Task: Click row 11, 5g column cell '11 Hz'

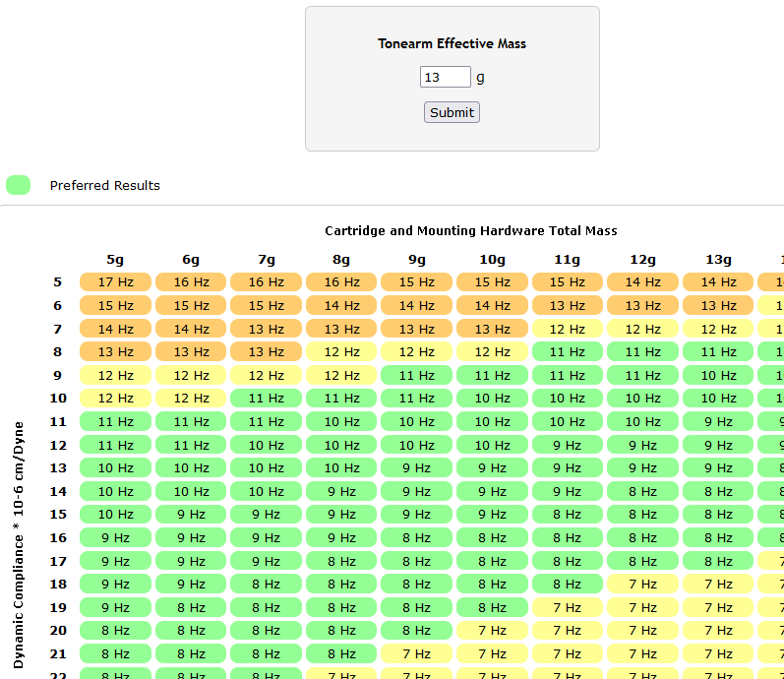Action: coord(115,422)
